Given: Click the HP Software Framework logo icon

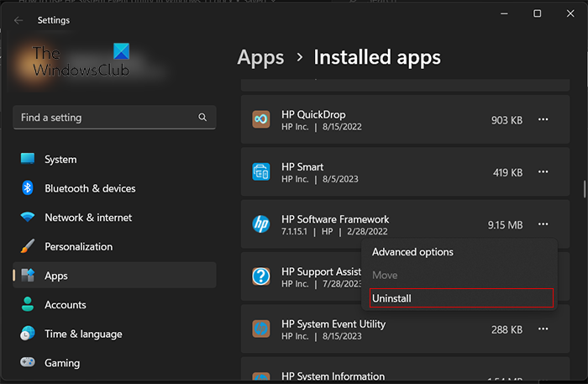Looking at the screenshot, I should coord(260,224).
